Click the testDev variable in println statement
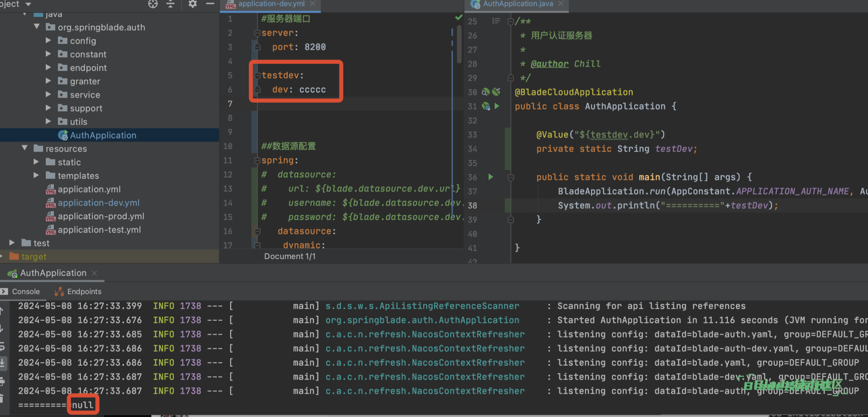The image size is (868, 417). click(x=749, y=205)
